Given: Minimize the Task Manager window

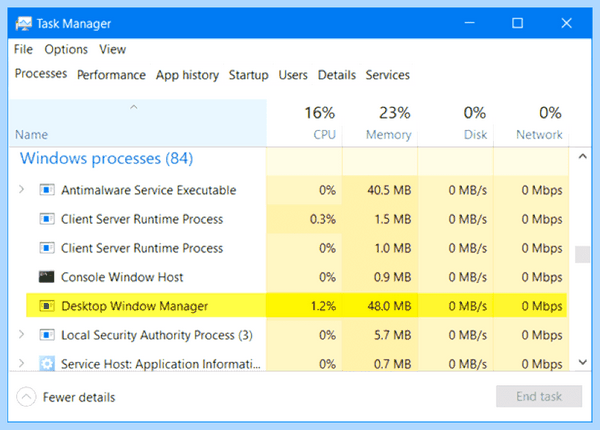Looking at the screenshot, I should 470,23.
